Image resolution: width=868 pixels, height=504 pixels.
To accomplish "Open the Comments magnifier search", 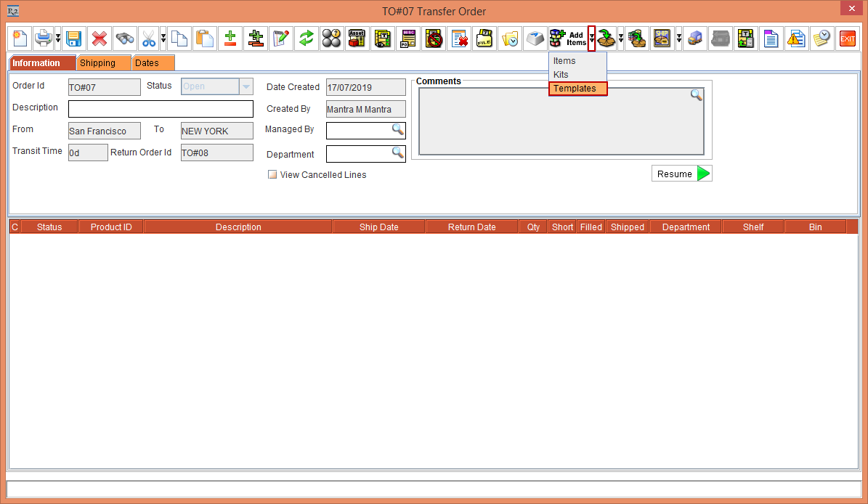I will (697, 95).
